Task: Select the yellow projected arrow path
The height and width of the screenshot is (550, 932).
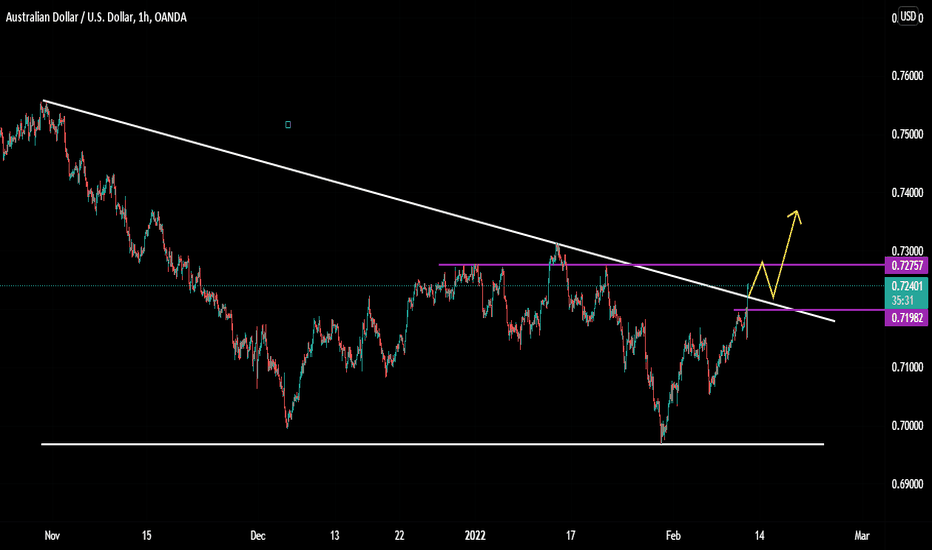Action: tap(783, 253)
